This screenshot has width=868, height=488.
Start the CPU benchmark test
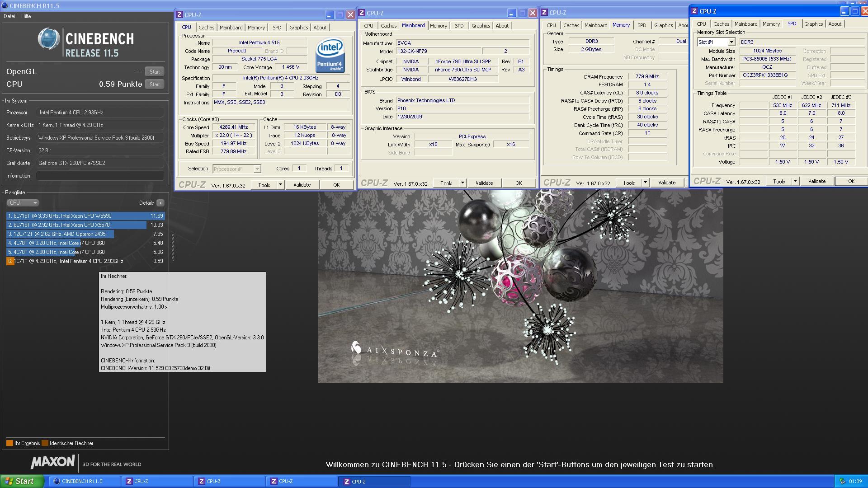click(155, 84)
